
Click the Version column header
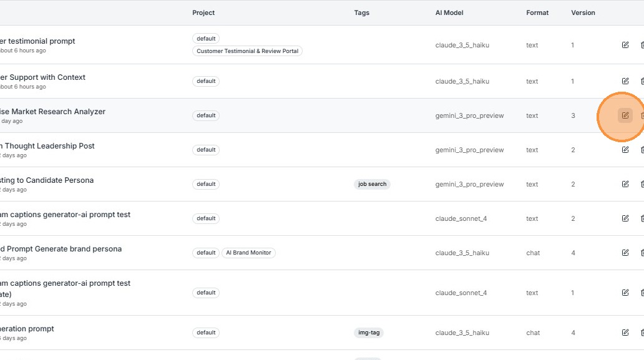[583, 12]
